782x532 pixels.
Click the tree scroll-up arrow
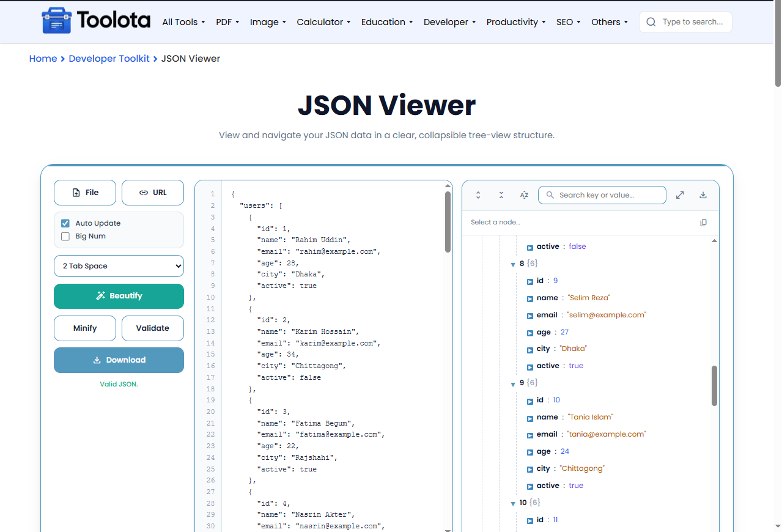point(714,242)
